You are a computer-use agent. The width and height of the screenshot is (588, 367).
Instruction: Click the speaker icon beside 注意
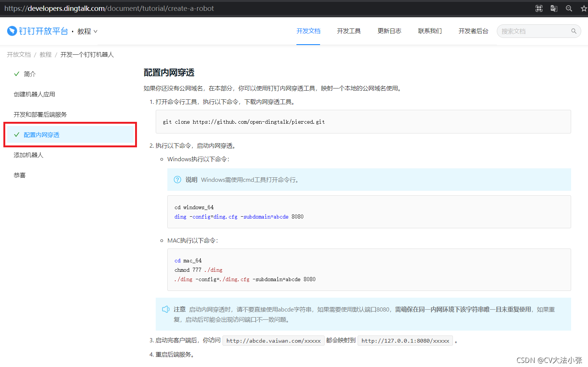tap(166, 309)
